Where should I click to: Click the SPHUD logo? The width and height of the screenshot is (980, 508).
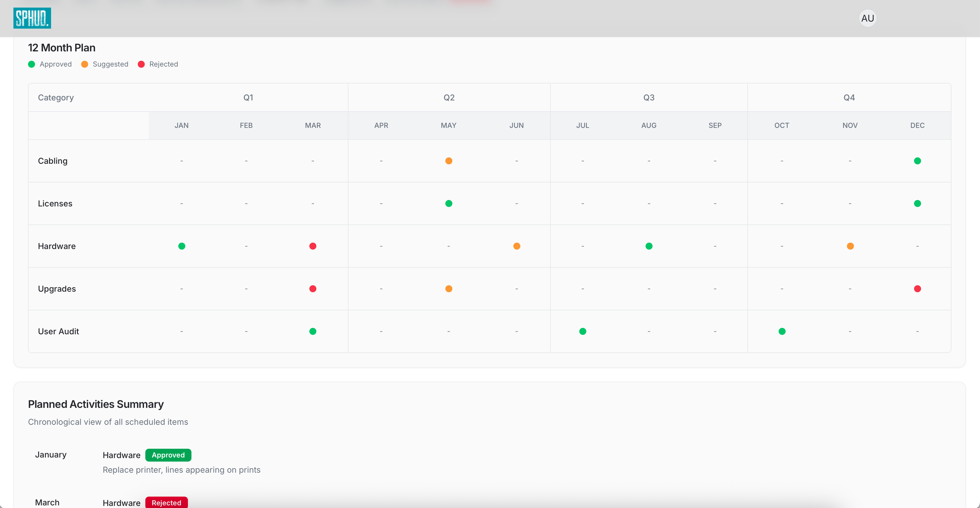(32, 18)
